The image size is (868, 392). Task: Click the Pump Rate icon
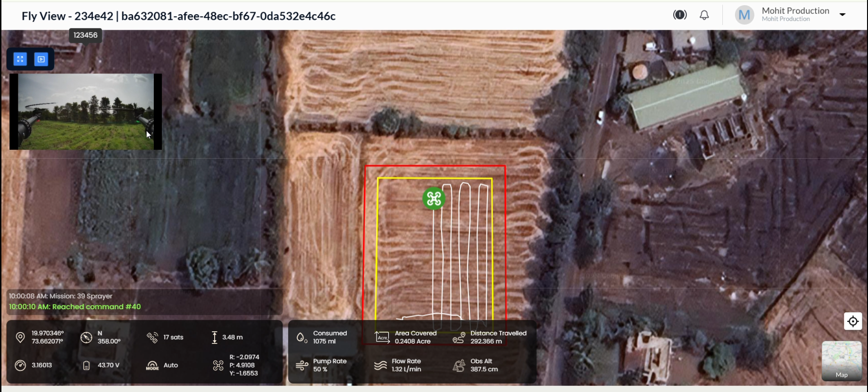click(x=302, y=366)
